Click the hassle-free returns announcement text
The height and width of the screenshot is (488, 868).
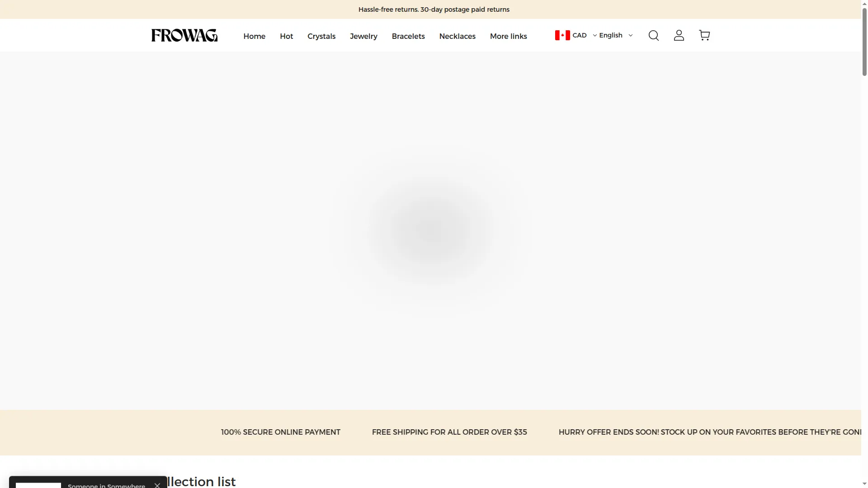434,9
